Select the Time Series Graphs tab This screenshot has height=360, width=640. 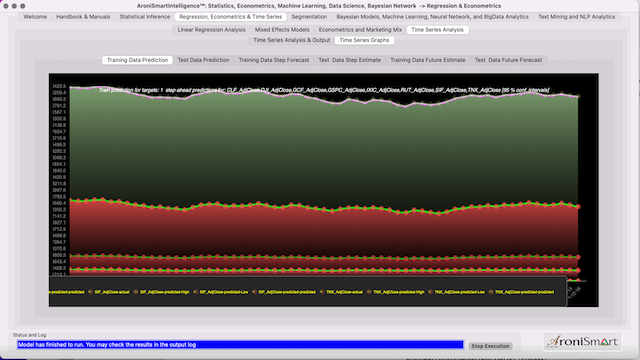tap(364, 40)
